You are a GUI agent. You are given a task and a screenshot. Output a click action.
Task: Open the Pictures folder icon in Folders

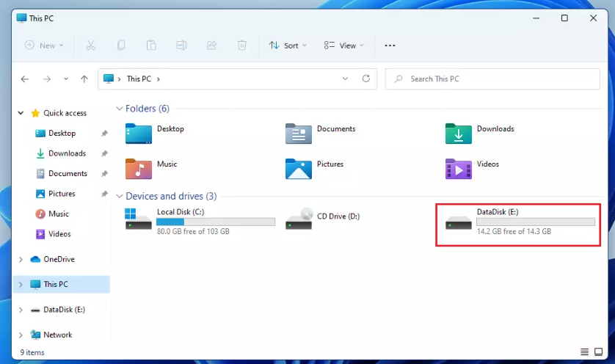tap(299, 169)
